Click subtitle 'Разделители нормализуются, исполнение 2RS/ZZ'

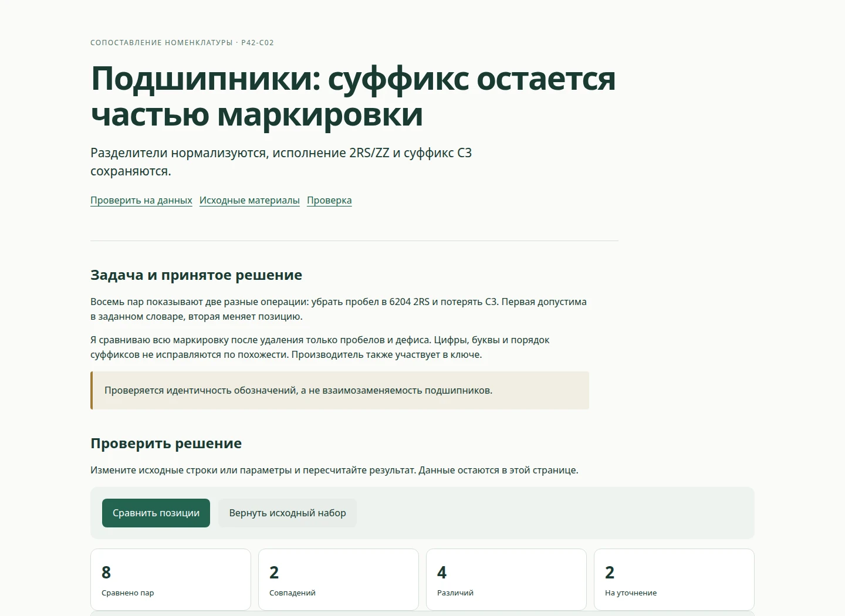[x=281, y=162]
